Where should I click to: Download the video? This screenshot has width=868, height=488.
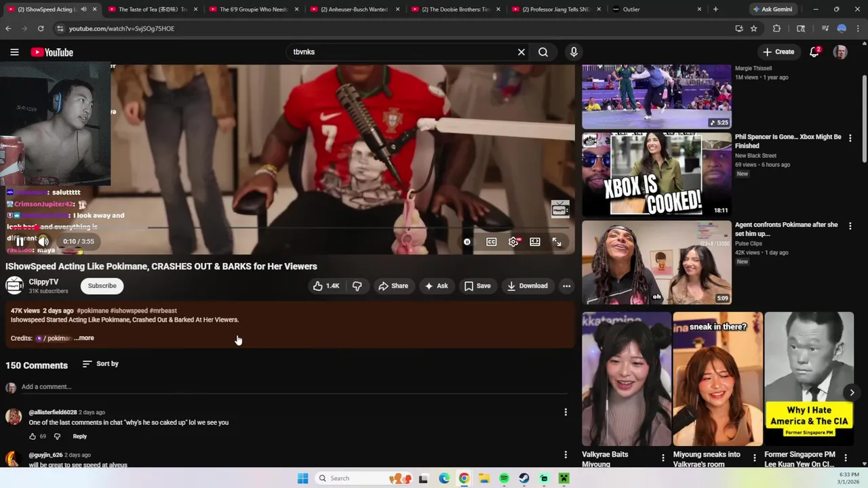pos(528,286)
